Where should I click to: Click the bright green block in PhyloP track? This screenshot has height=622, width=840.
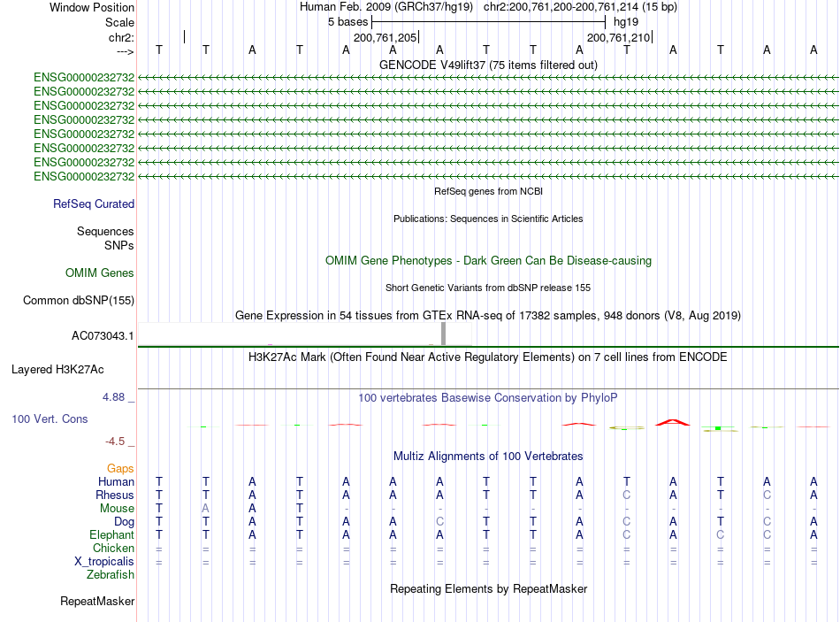pos(718,428)
